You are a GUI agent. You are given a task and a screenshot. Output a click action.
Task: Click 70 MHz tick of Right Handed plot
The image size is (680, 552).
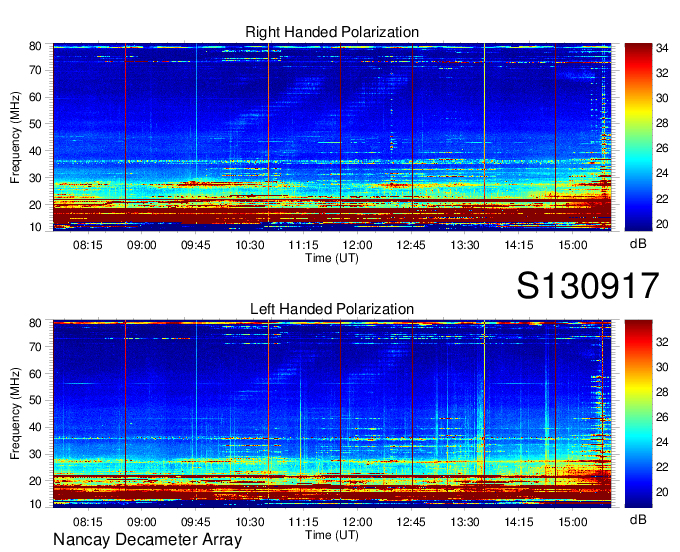point(35,70)
